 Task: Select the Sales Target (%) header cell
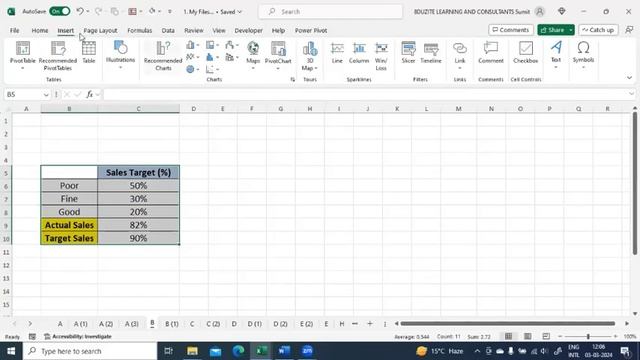(x=138, y=172)
